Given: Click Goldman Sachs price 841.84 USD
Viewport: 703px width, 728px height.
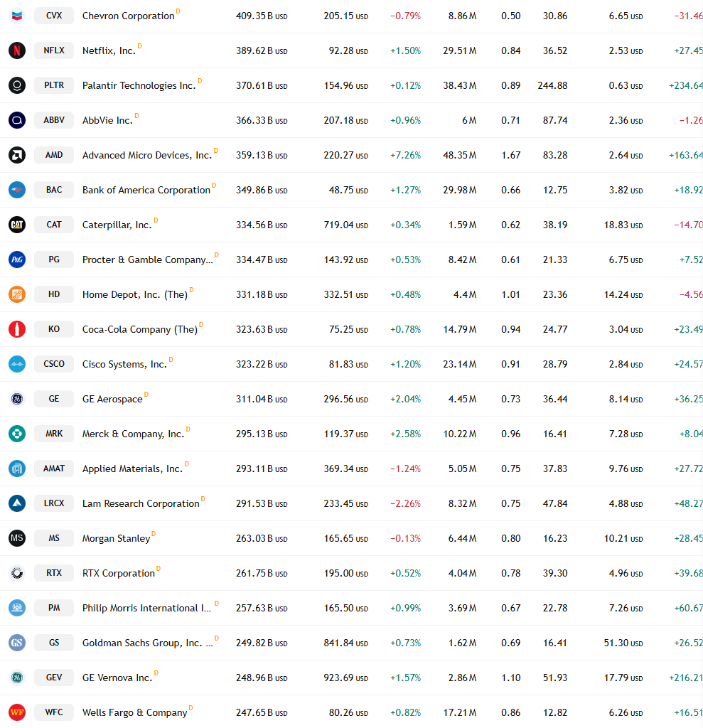Looking at the screenshot, I should point(346,643).
